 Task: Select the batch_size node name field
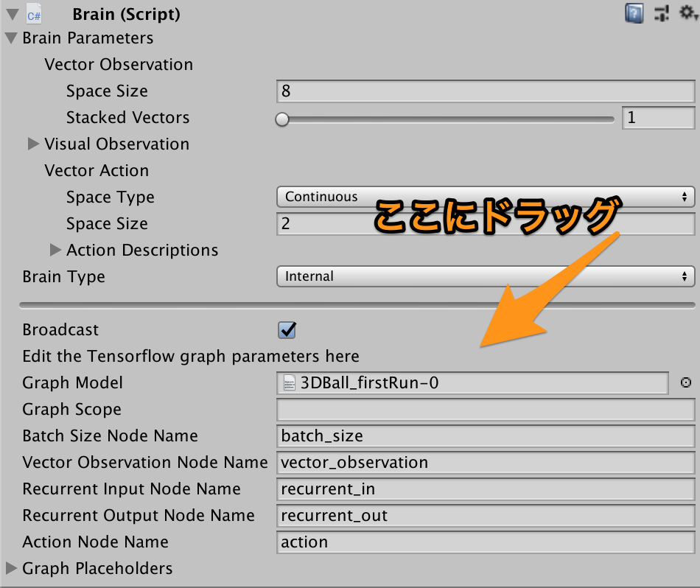point(486,435)
